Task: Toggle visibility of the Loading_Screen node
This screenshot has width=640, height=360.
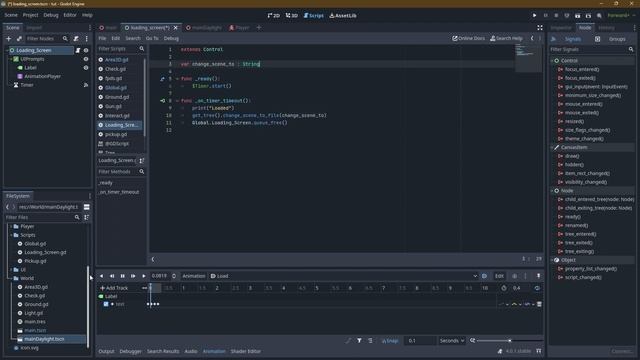Action: pyautogui.click(x=86, y=50)
